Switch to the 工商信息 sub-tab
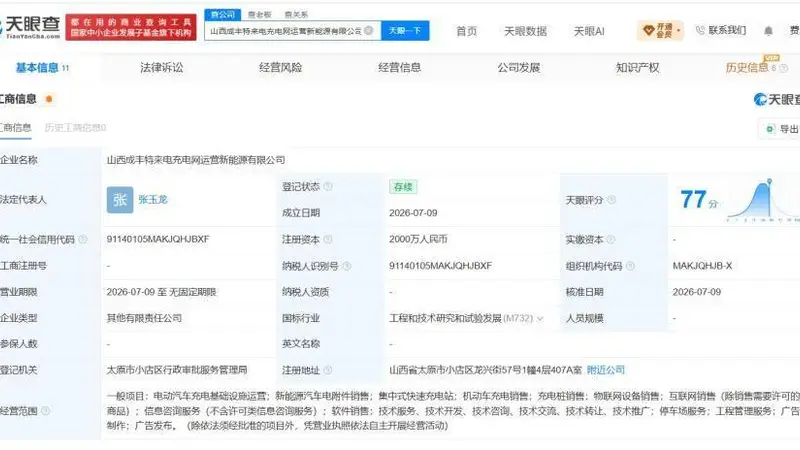Image resolution: width=800 pixels, height=450 pixels. pos(16,128)
